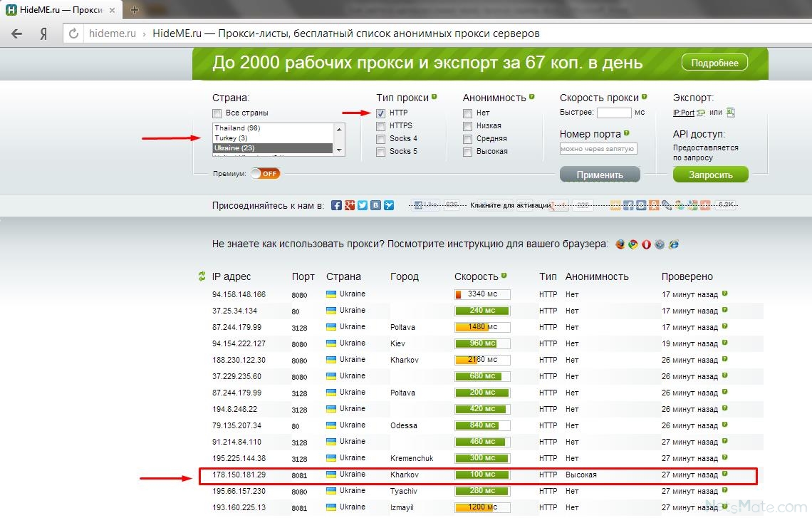Click the 'Проверено' column header

(x=687, y=276)
